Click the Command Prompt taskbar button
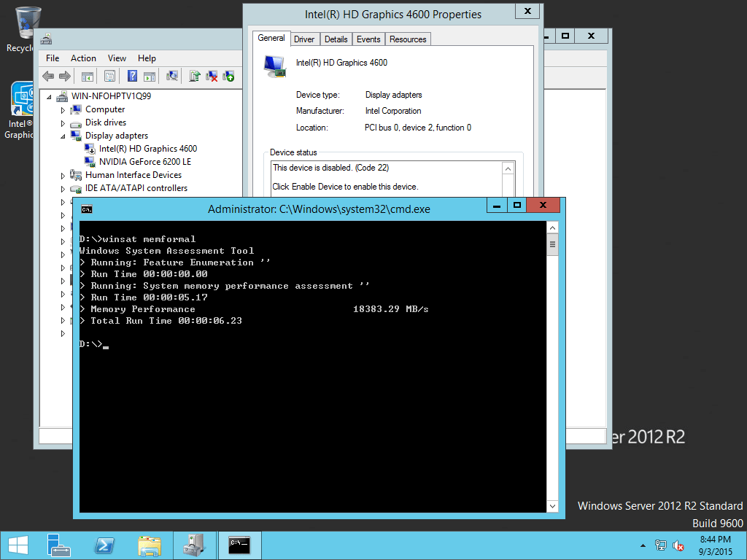This screenshot has width=747, height=560. click(239, 545)
